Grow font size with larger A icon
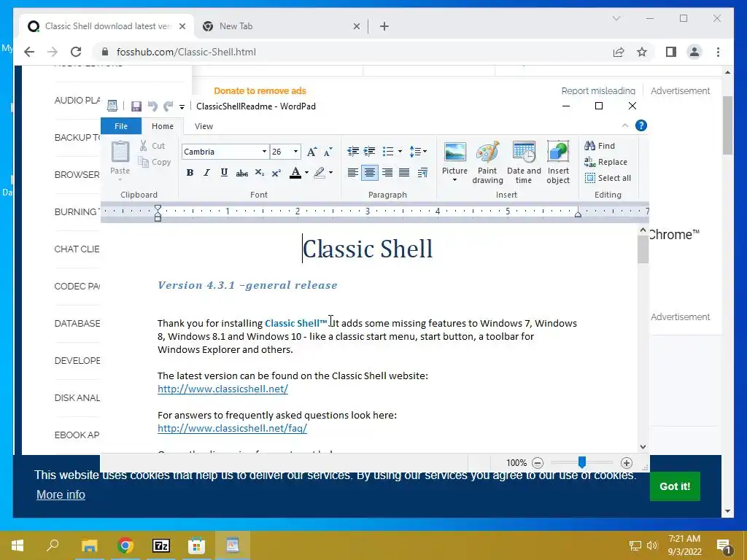Screen dimensions: 747x560 311,152
